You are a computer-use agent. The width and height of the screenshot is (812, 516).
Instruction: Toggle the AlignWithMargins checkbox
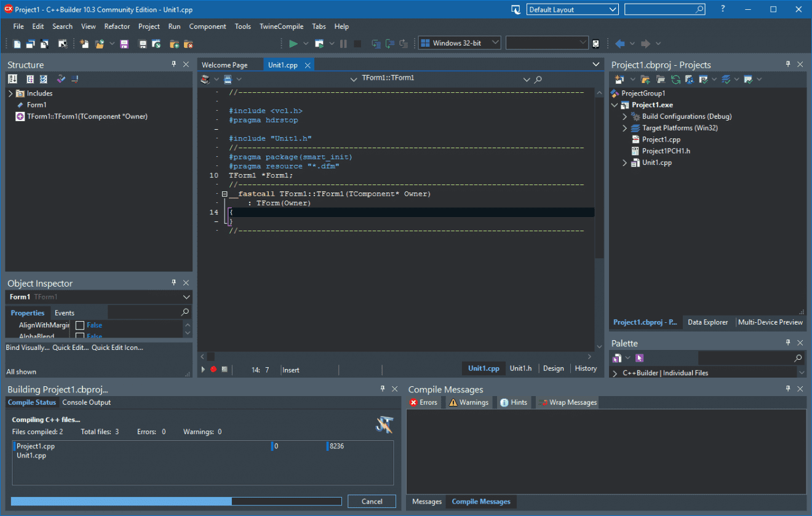(80, 325)
